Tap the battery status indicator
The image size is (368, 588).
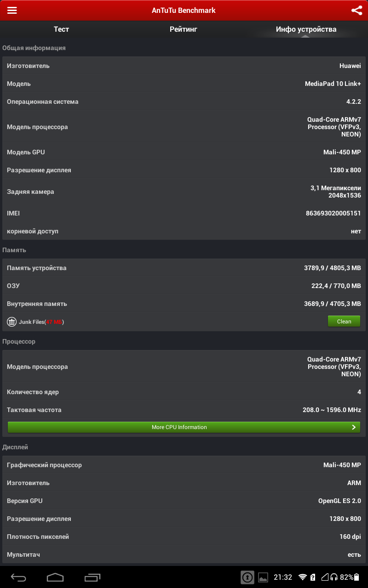point(356,577)
